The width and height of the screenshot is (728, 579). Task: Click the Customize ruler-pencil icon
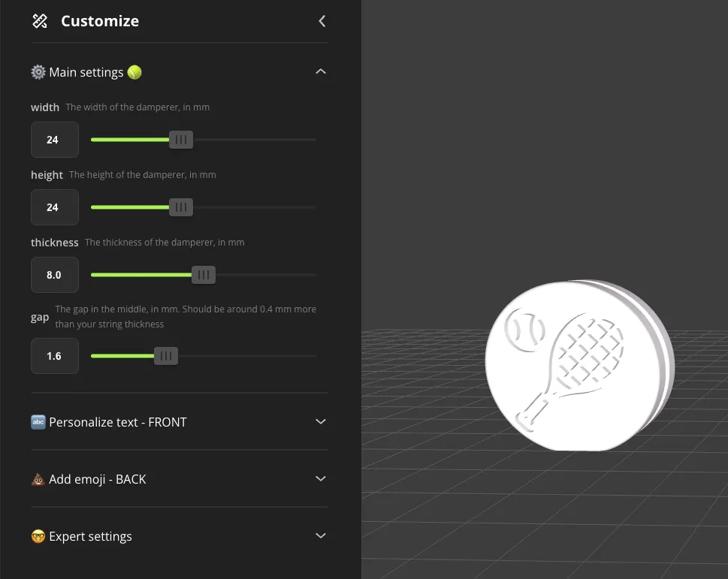click(40, 21)
